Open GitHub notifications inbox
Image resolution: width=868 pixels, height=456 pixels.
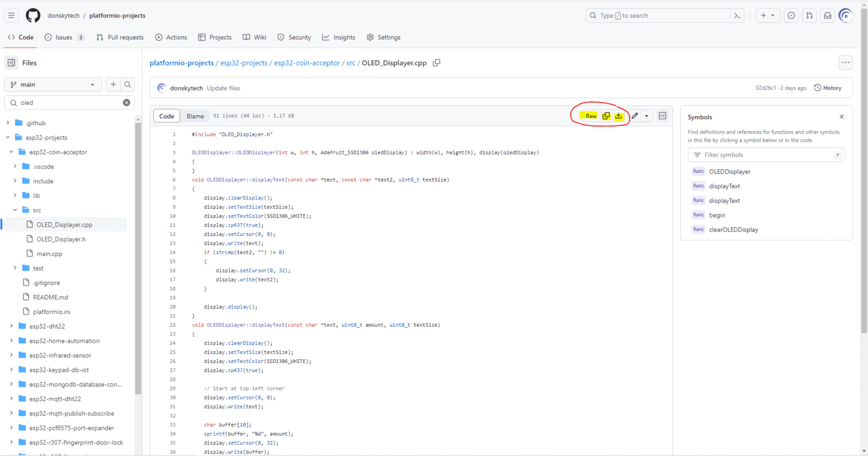pyautogui.click(x=827, y=15)
